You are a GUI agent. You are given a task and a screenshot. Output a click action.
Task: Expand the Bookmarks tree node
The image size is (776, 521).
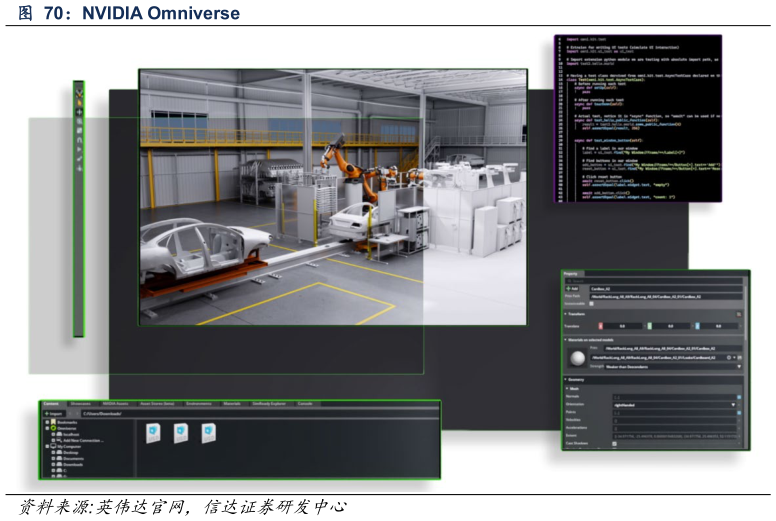point(47,422)
